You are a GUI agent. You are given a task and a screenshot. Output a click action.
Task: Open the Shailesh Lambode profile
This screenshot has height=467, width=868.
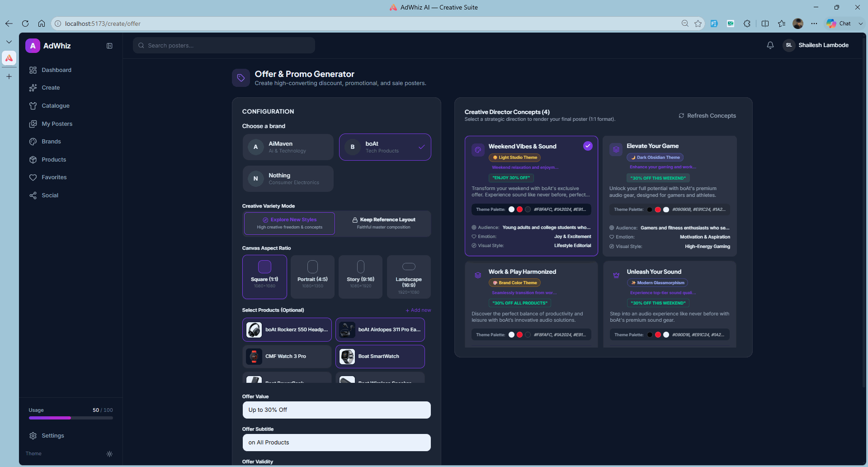coord(816,45)
